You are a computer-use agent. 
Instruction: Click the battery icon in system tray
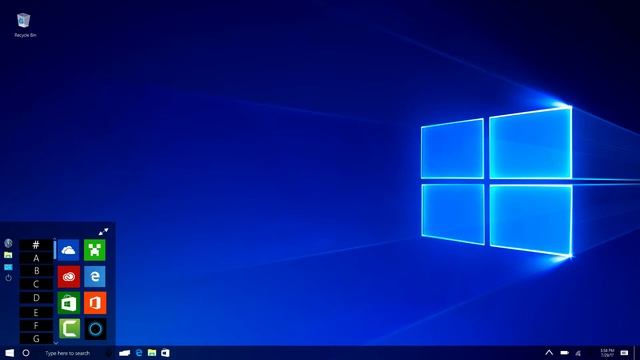pos(564,353)
